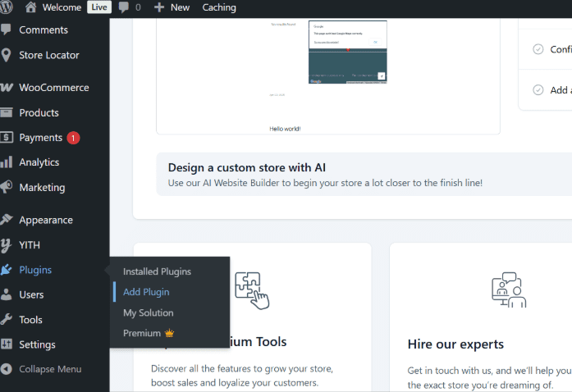The width and height of the screenshot is (572, 392).
Task: Click the AI Website Builder description text
Action: click(325, 183)
